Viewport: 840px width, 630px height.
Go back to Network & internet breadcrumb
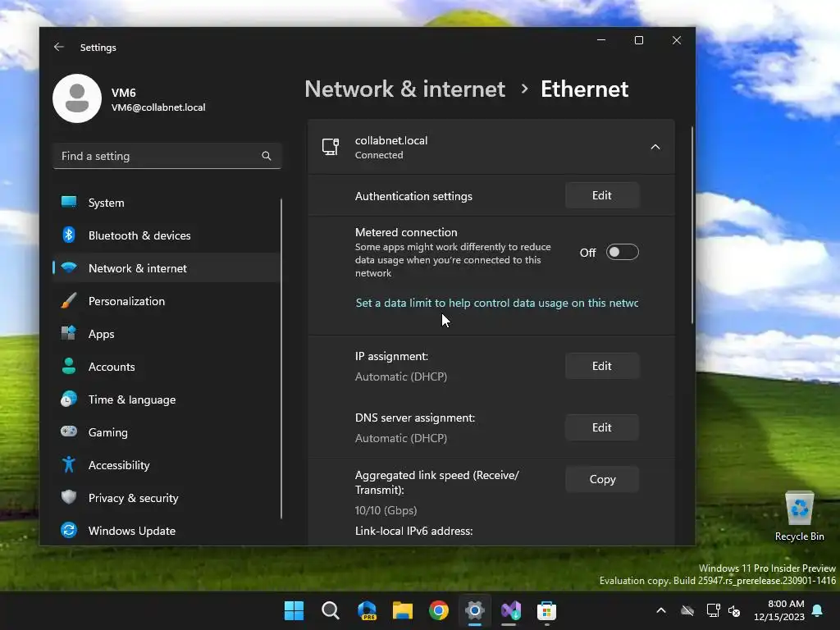[404, 89]
